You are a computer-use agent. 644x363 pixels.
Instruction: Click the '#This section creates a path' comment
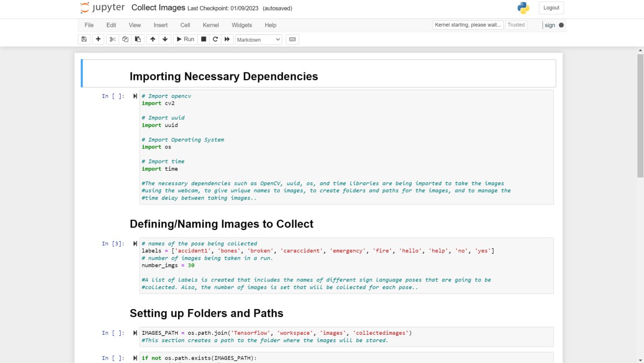tap(265, 340)
